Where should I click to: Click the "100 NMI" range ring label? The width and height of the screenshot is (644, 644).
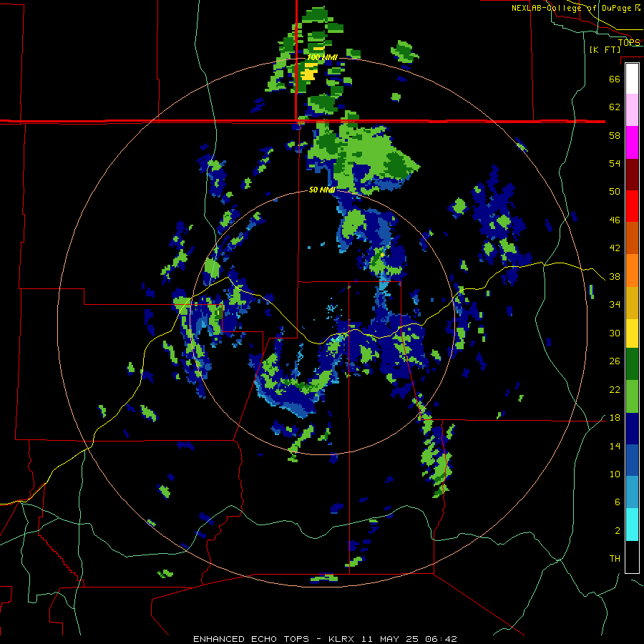tap(322, 57)
